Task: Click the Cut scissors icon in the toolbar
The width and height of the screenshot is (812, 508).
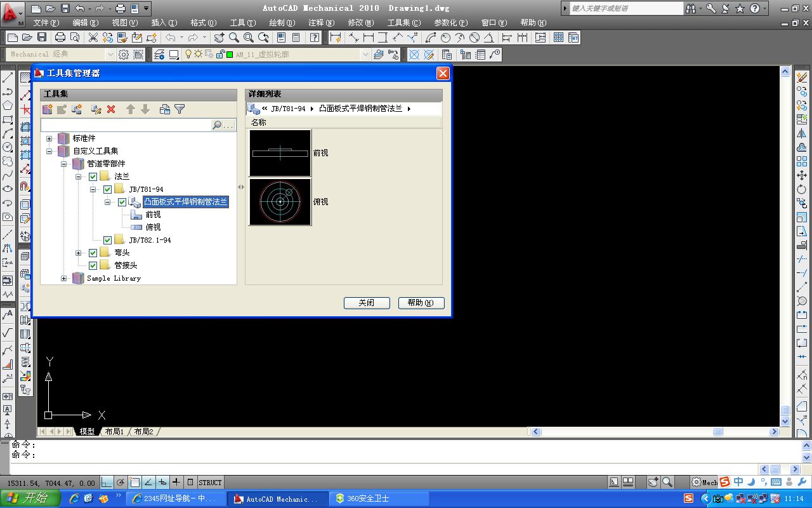Action: pos(93,37)
